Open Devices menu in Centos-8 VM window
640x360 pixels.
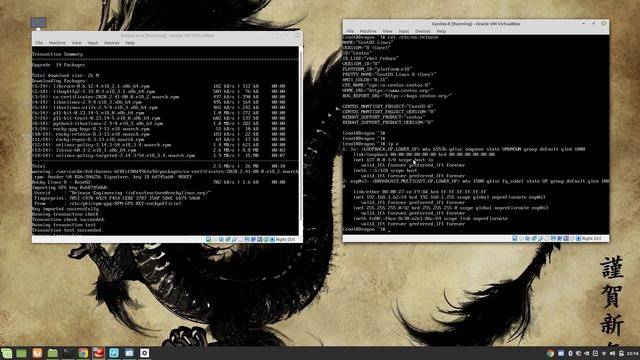click(x=422, y=31)
